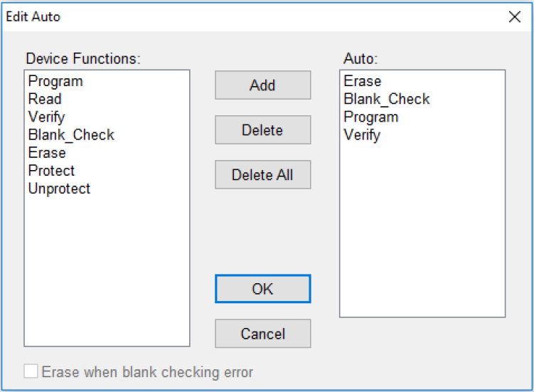534x392 pixels.
Task: Pick Blank_Check in Device Functions list
Action: click(71, 134)
